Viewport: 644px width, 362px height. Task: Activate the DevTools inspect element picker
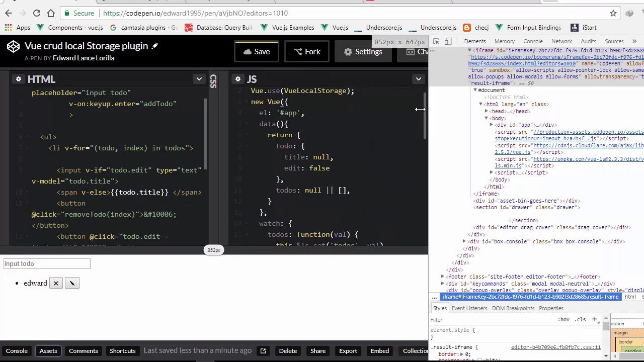436,41
